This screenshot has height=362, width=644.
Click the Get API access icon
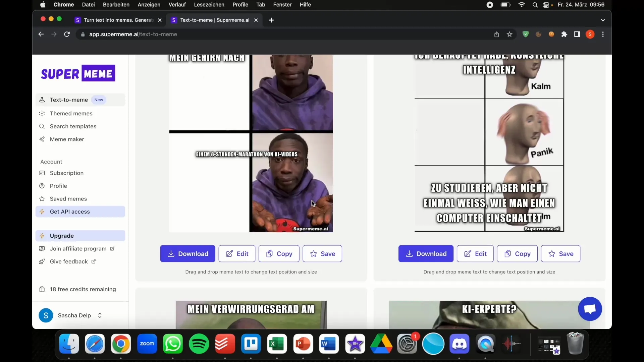tap(43, 211)
